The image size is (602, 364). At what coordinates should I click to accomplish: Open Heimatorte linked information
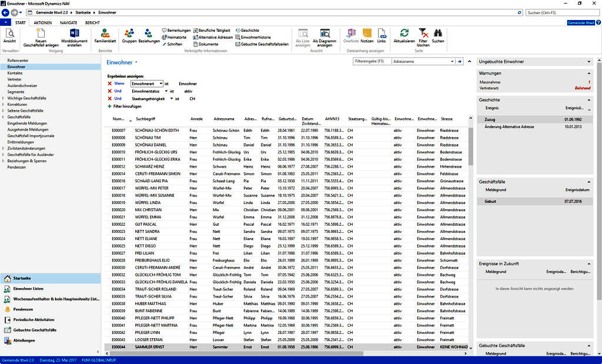click(x=174, y=37)
